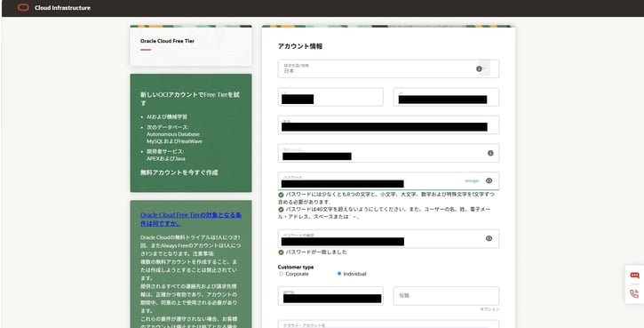Click green check beside 8-character password rule
The height and width of the screenshot is (328, 644).
(281, 195)
